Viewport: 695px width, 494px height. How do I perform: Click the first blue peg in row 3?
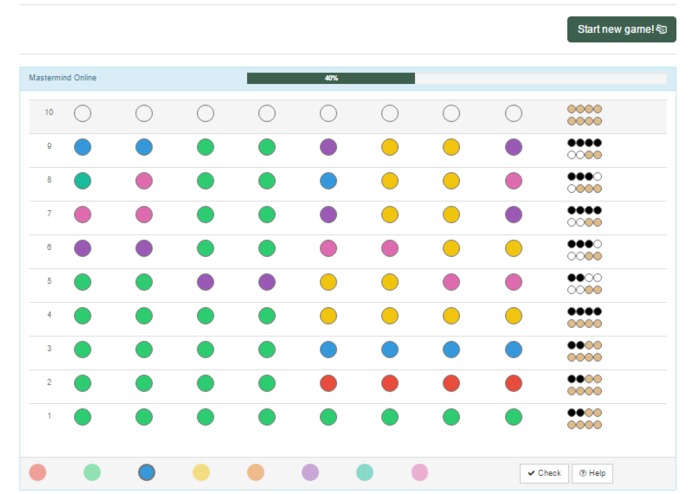coord(328,350)
